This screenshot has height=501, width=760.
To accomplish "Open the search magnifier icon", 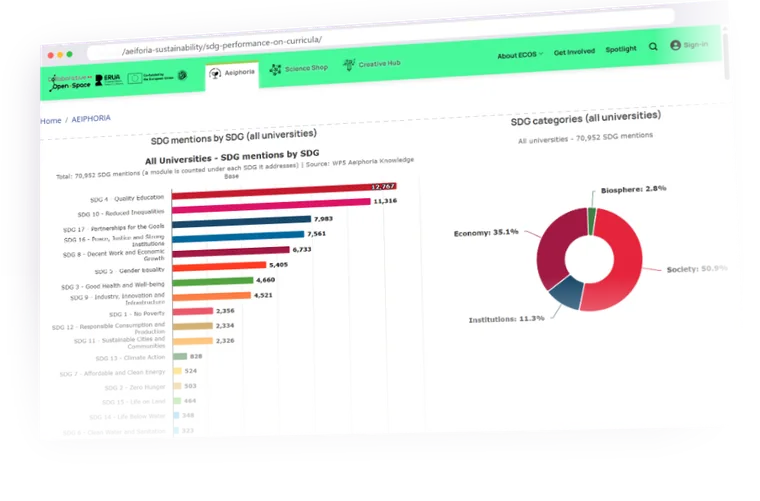I will point(653,47).
